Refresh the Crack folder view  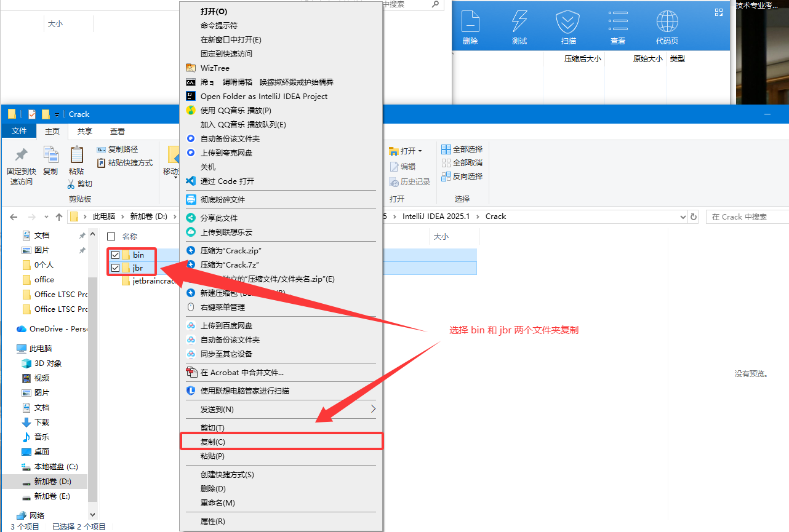694,216
